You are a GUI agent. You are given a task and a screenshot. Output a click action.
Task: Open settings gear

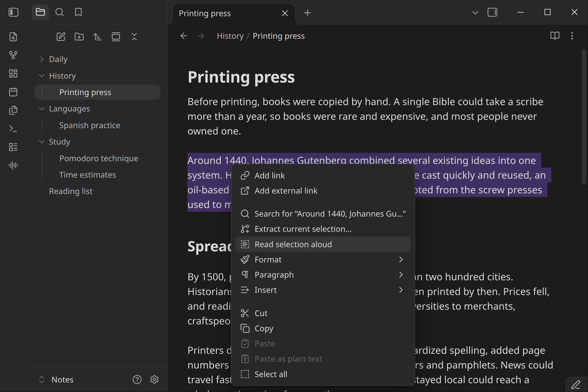coord(154,379)
